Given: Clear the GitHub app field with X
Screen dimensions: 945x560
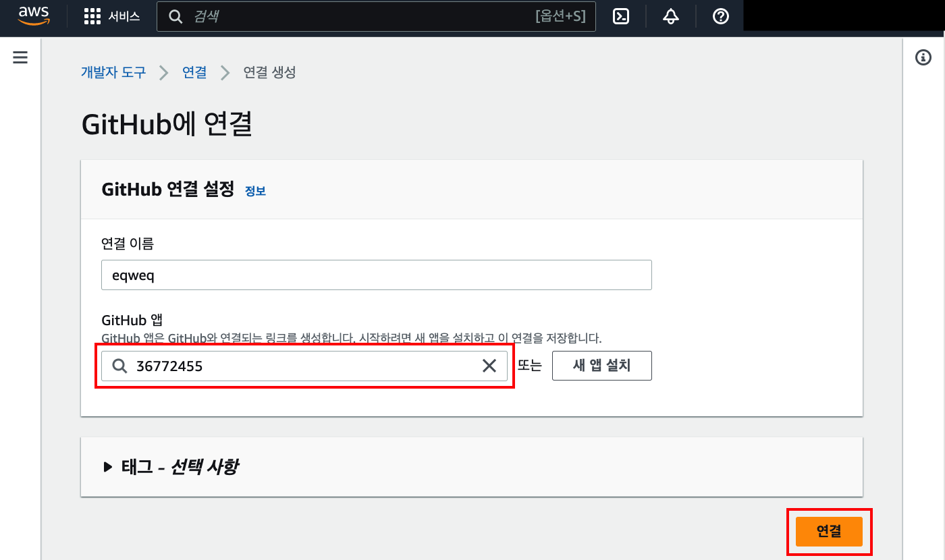Looking at the screenshot, I should click(489, 366).
